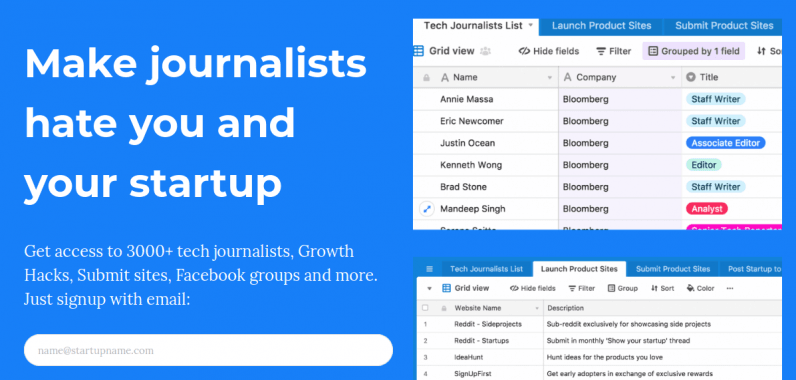Open the three-dots more options menu
The height and width of the screenshot is (380, 796).
[730, 288]
